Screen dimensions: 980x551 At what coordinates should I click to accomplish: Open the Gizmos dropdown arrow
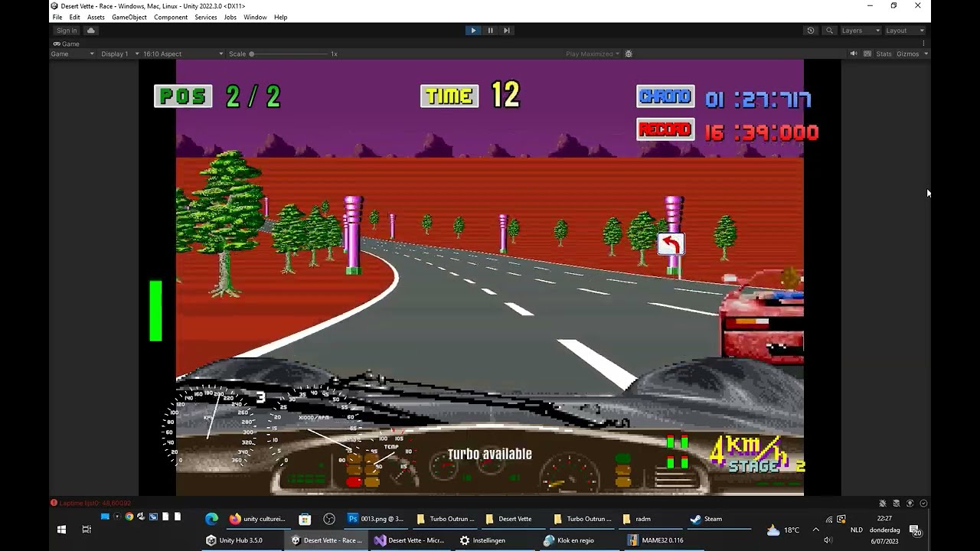pos(926,54)
